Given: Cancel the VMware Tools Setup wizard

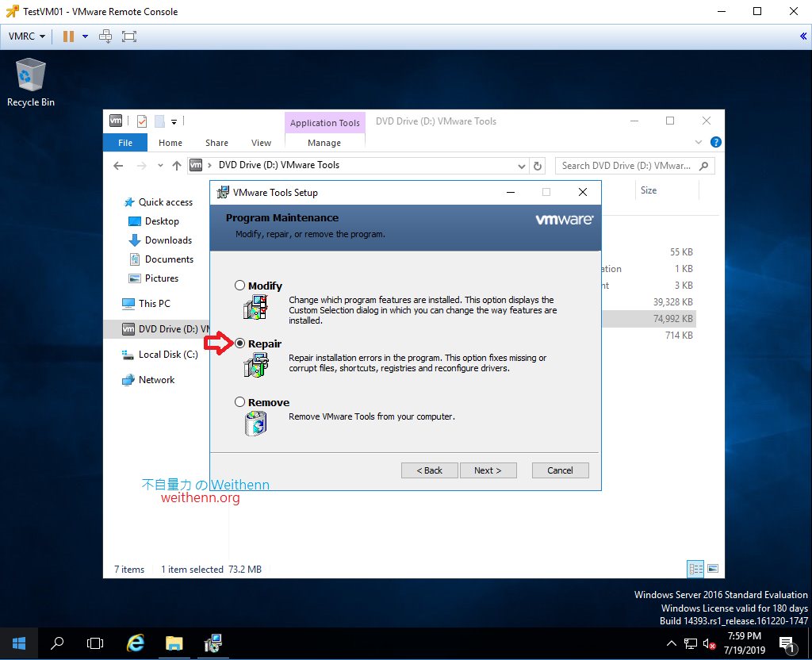Looking at the screenshot, I should point(560,470).
